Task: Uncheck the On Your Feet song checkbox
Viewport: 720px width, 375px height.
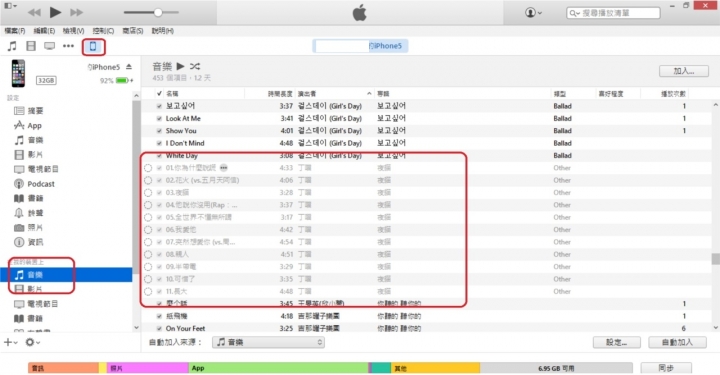Action: point(159,329)
